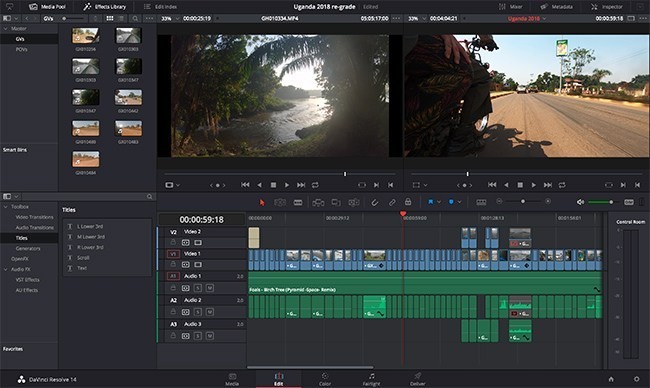Click the blue Marker icon
Viewport: 650px width, 388px height.
click(451, 202)
